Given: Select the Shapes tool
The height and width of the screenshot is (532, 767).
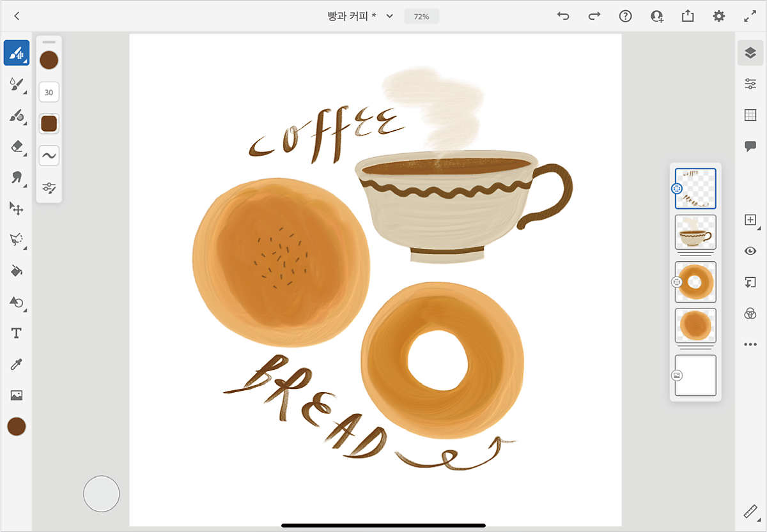Looking at the screenshot, I should pos(17,302).
